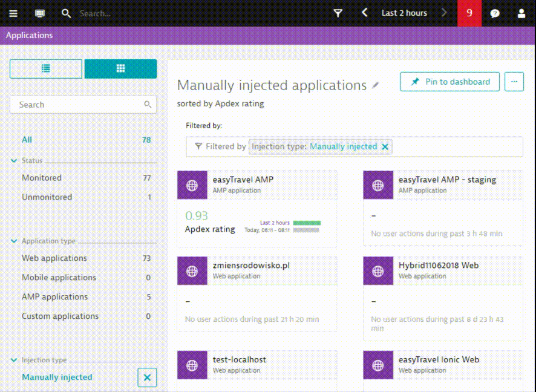Click the 0.93 Apdex rating value
This screenshot has height=392, width=536.
click(x=197, y=215)
